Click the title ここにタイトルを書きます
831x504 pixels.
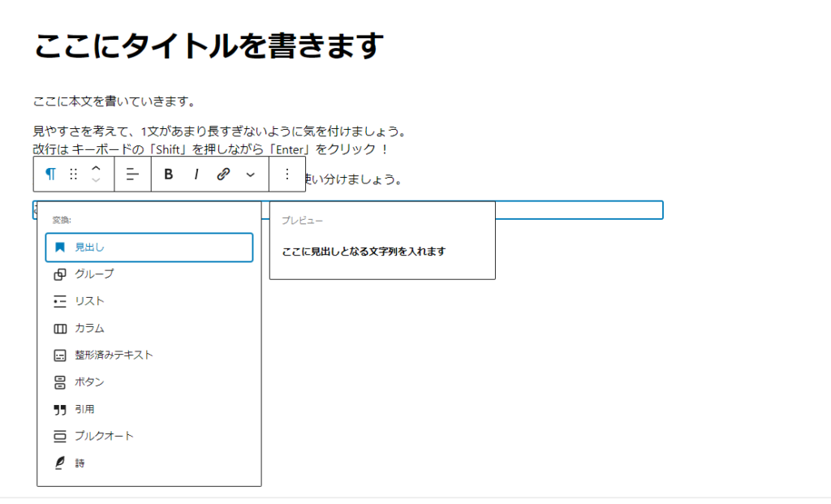[208, 46]
